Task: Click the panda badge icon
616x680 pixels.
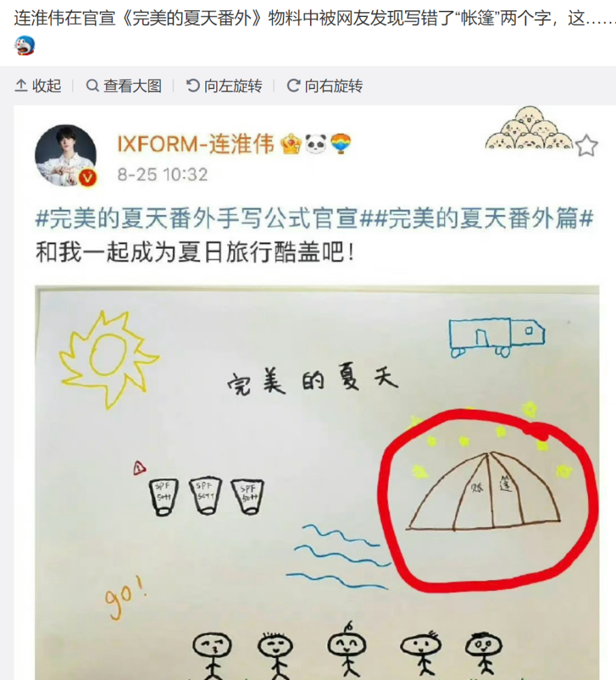Action: click(316, 144)
